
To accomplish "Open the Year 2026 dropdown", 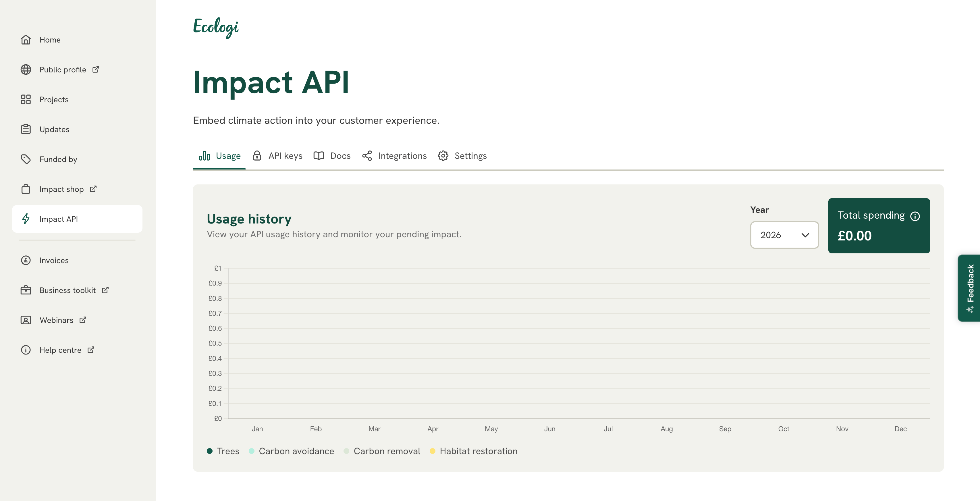I will pyautogui.click(x=784, y=235).
